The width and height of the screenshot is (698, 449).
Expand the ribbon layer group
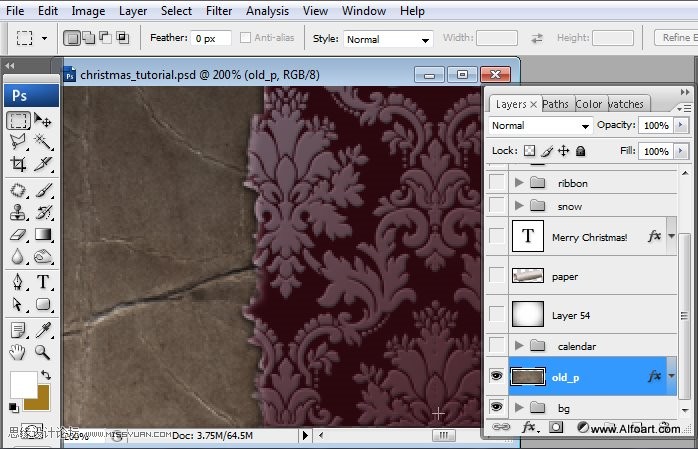click(518, 183)
